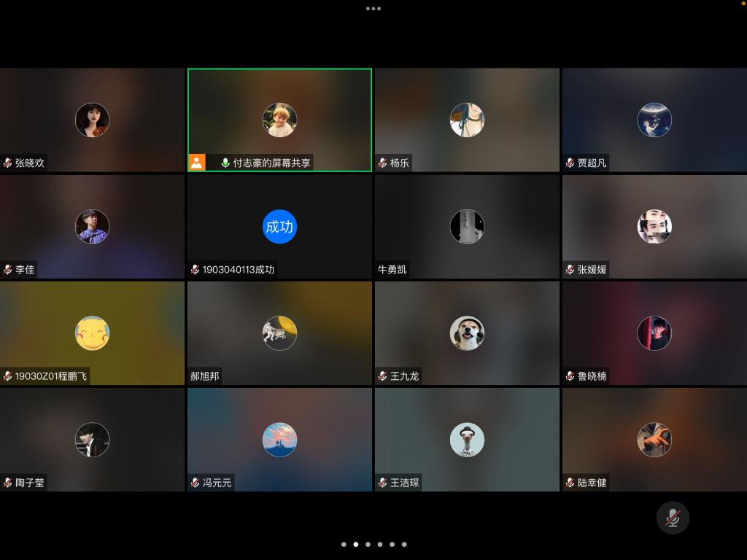
Task: Jump to the last page indicator dot
Action: pyautogui.click(x=404, y=544)
